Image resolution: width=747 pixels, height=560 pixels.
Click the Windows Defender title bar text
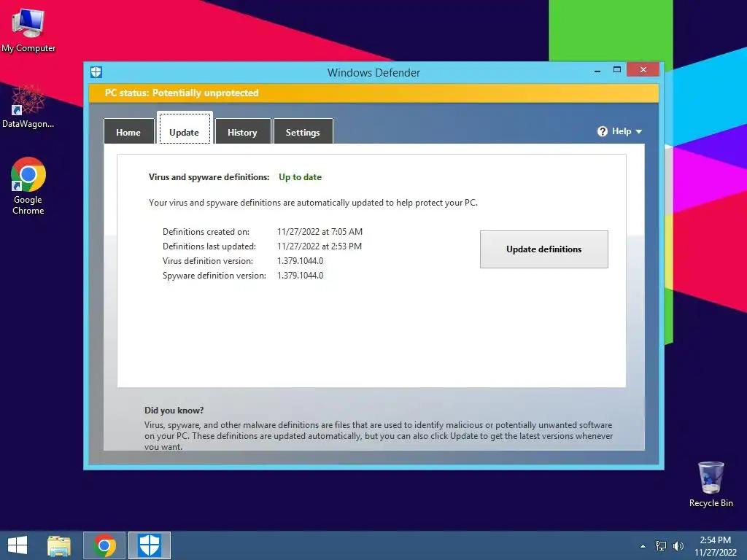pyautogui.click(x=373, y=73)
